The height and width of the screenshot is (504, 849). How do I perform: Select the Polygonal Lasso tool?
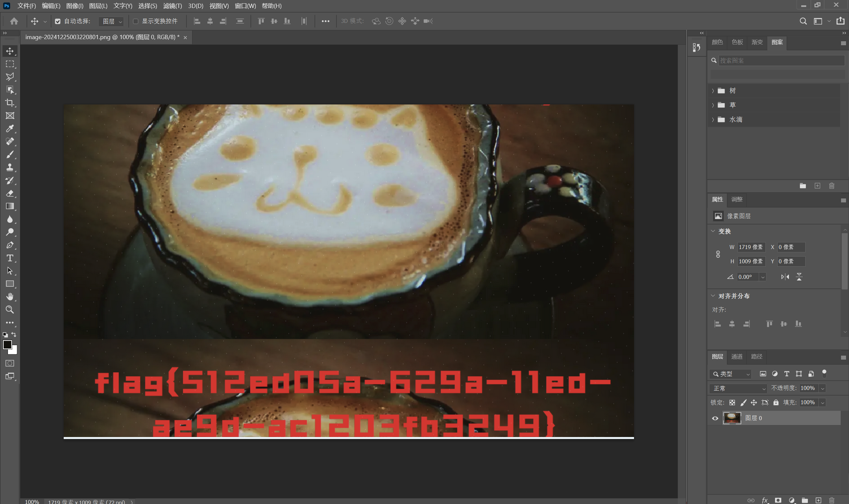(10, 77)
